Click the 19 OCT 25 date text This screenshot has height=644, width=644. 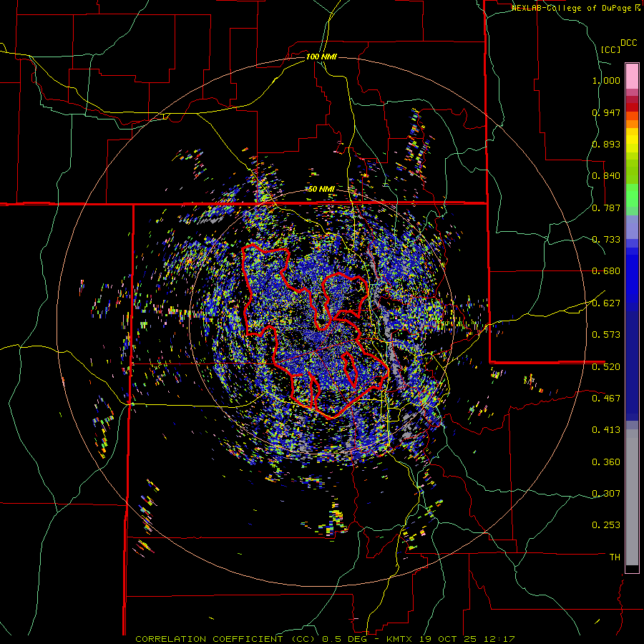(448, 639)
